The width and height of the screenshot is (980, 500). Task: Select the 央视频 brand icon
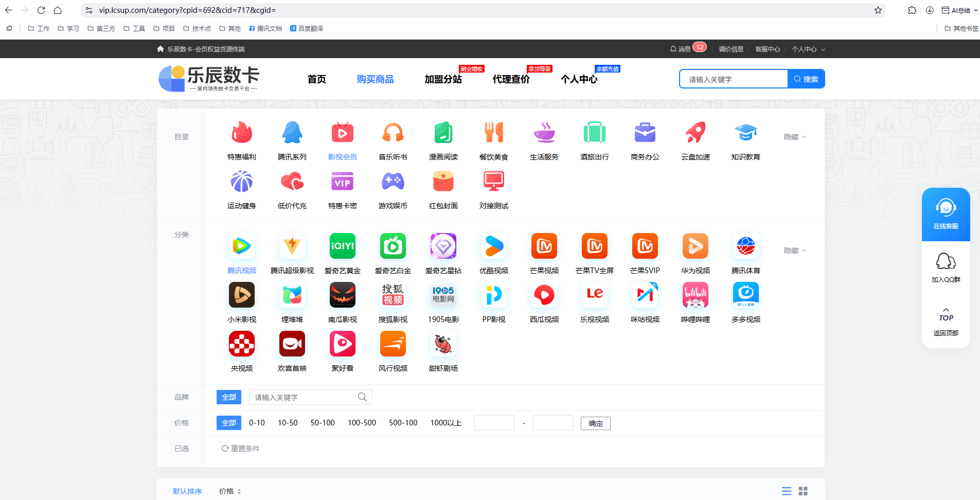point(242,344)
